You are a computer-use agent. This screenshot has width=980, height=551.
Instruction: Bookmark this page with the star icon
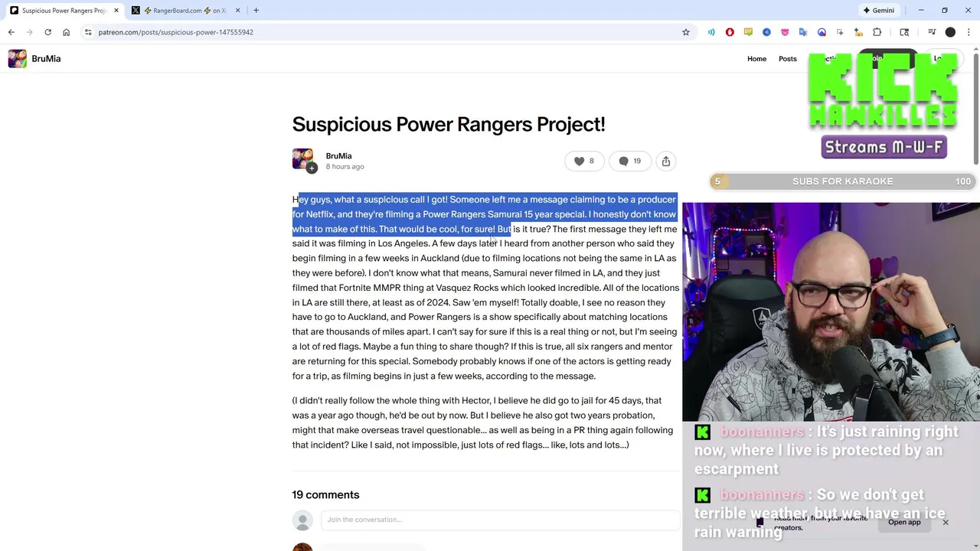point(686,32)
